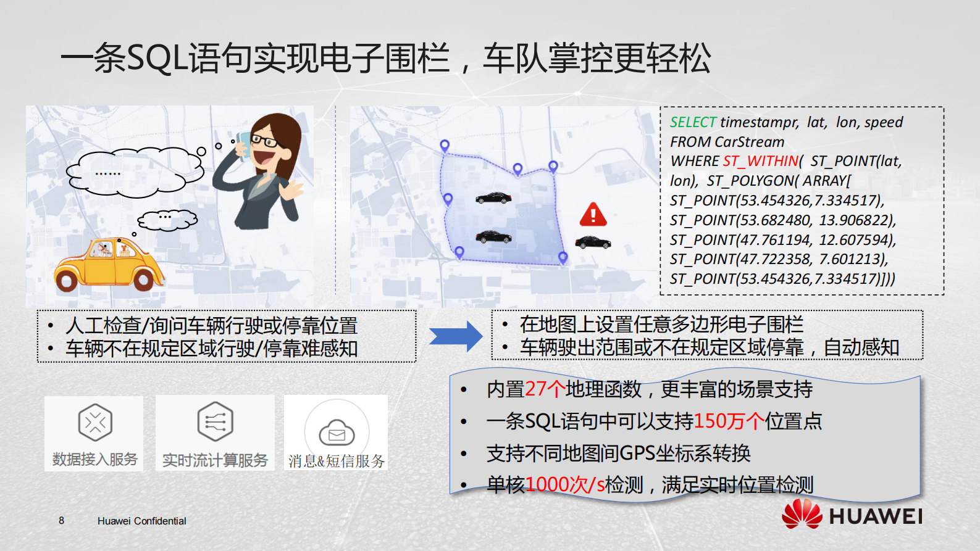The height and width of the screenshot is (551, 980).
Task: Click the 实时流计算服务 label
Action: [x=215, y=460]
